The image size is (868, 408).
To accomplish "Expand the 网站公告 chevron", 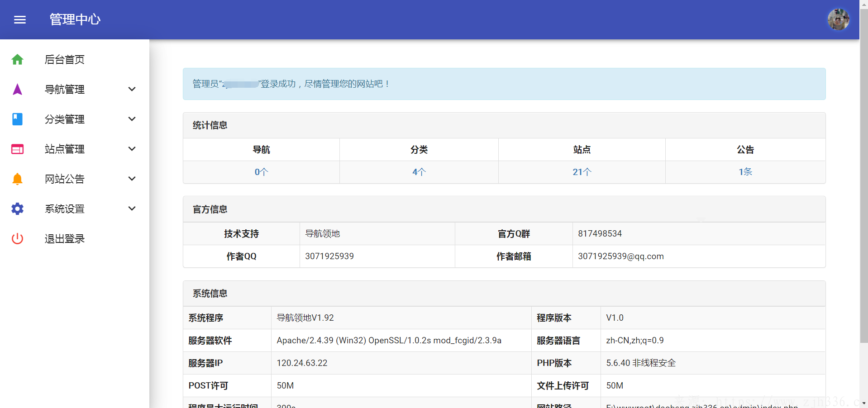I will coord(132,179).
